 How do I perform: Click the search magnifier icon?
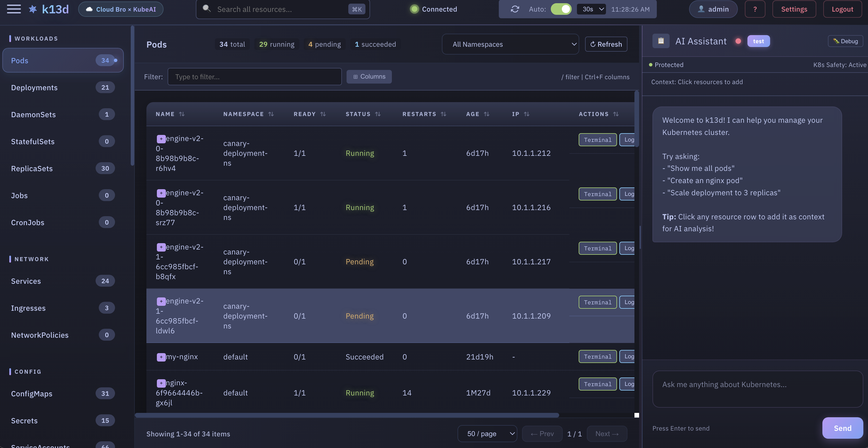tap(207, 9)
